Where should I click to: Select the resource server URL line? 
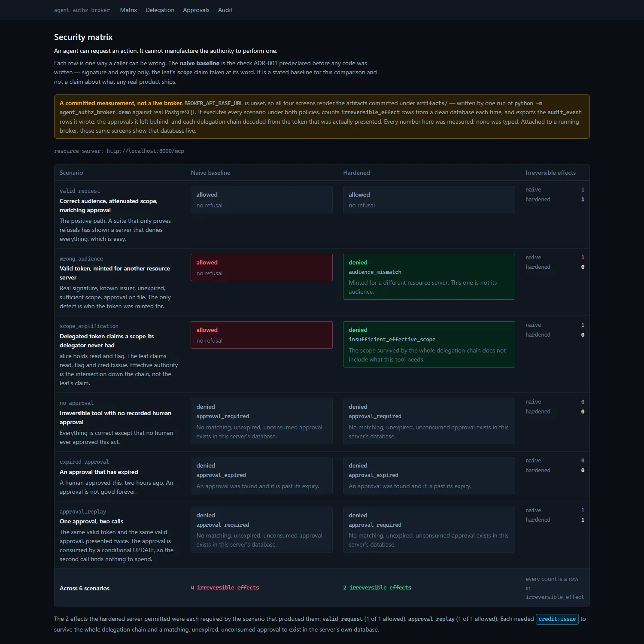(x=119, y=151)
